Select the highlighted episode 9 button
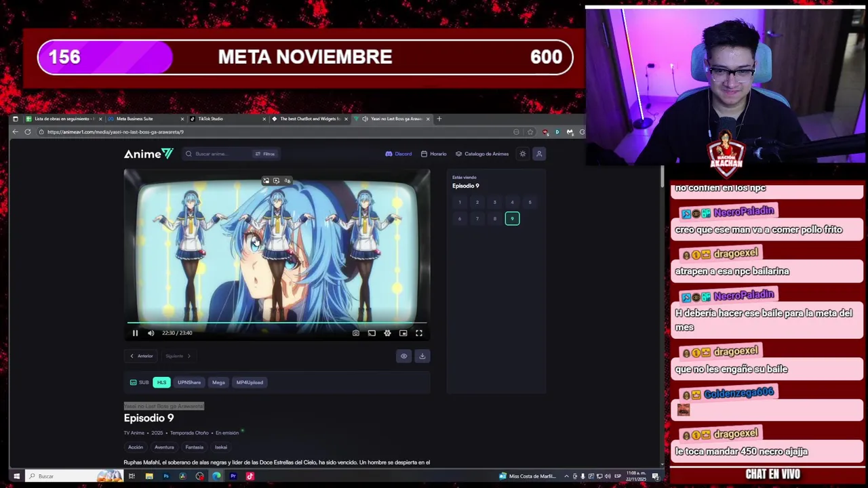 (512, 218)
